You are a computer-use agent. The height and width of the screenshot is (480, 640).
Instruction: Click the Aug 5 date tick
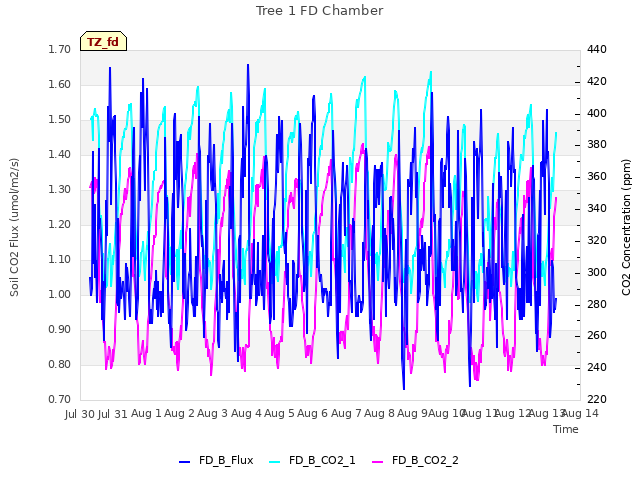[279, 413]
